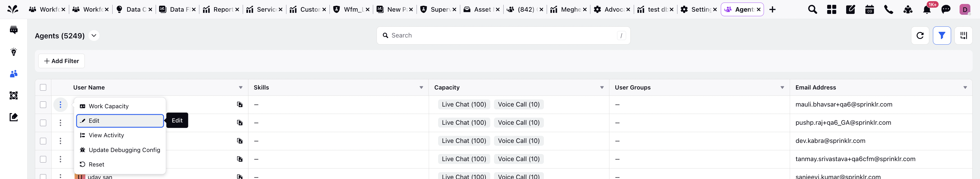The image size is (980, 179).
Task: Open the notifications bell
Action: click(x=927, y=10)
